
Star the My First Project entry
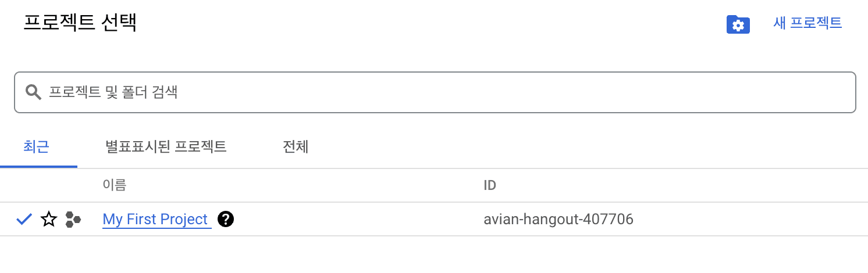(49, 219)
